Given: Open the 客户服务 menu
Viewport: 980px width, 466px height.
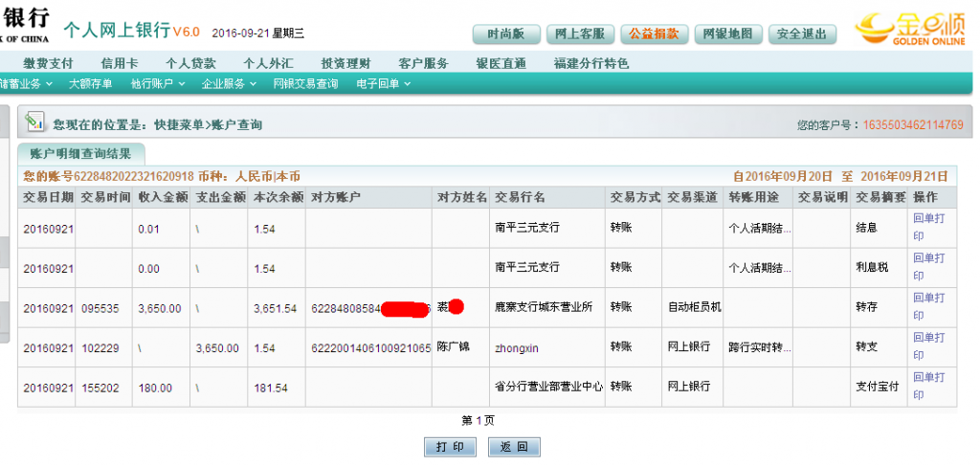Looking at the screenshot, I should pyautogui.click(x=423, y=63).
